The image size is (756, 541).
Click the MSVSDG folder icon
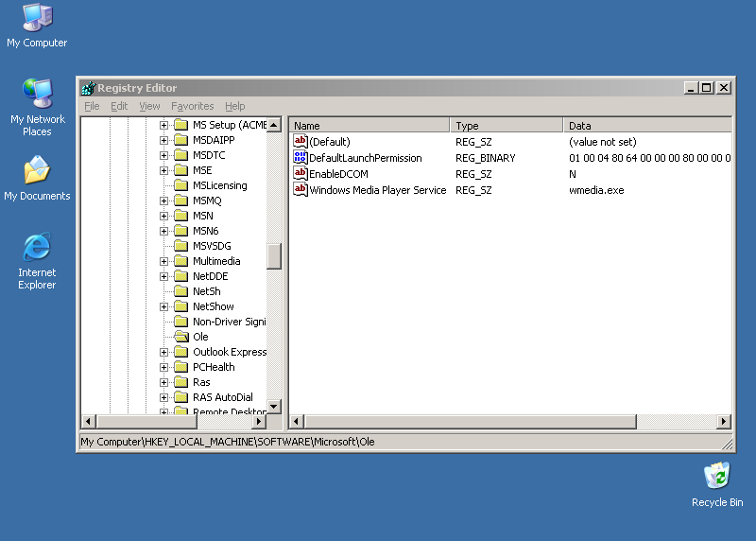tap(180, 246)
